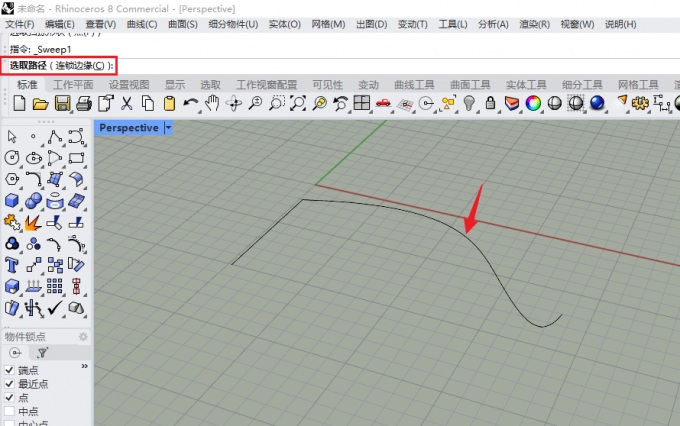This screenshot has width=680, height=426.
Task: Click the Explode orange burst tool
Action: [33, 222]
